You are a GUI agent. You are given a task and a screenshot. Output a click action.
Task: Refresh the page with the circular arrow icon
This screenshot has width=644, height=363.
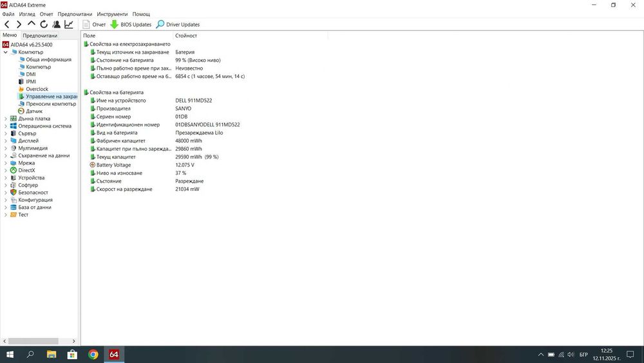[44, 25]
